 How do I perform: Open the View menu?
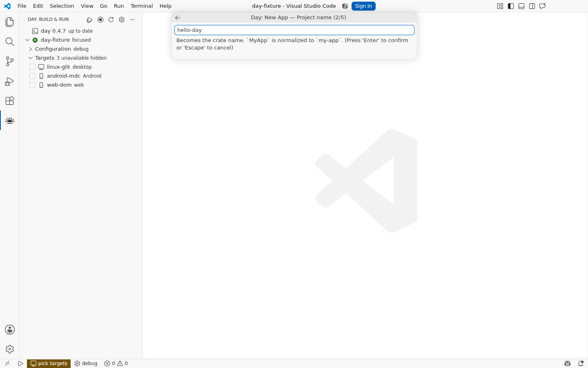[x=87, y=6]
